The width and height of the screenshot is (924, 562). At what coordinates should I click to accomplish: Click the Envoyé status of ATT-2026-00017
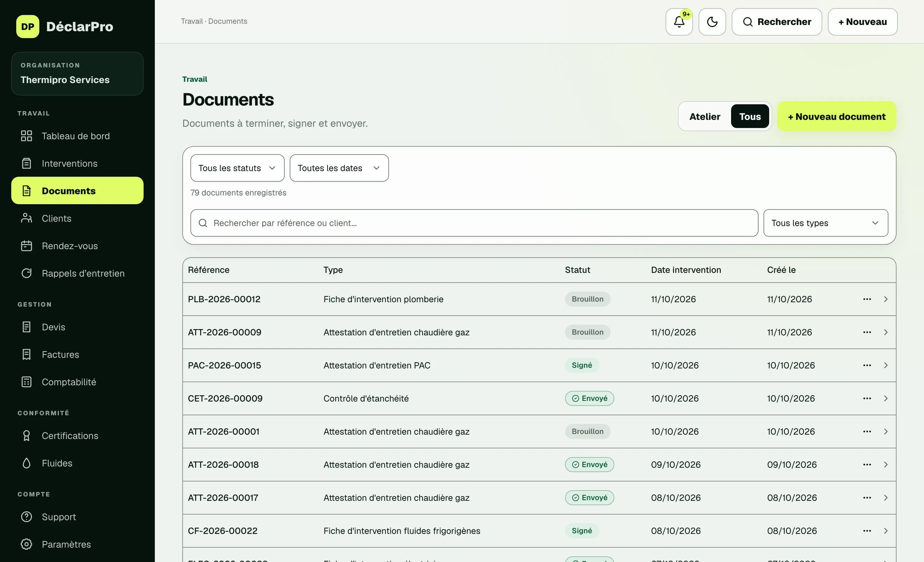pyautogui.click(x=589, y=497)
